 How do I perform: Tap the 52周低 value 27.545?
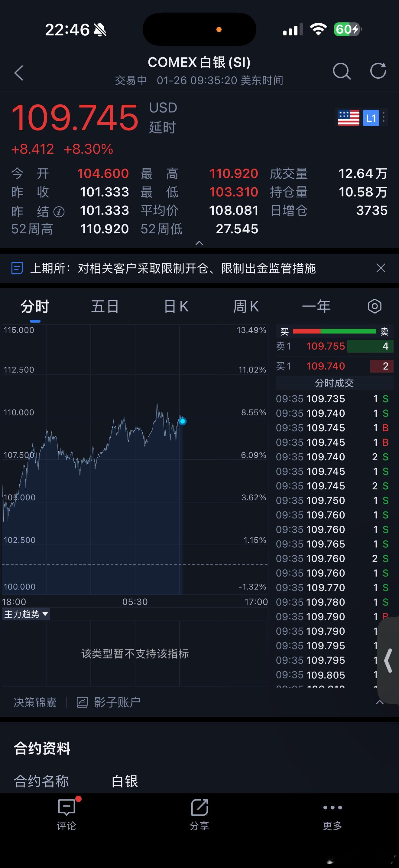(x=237, y=229)
